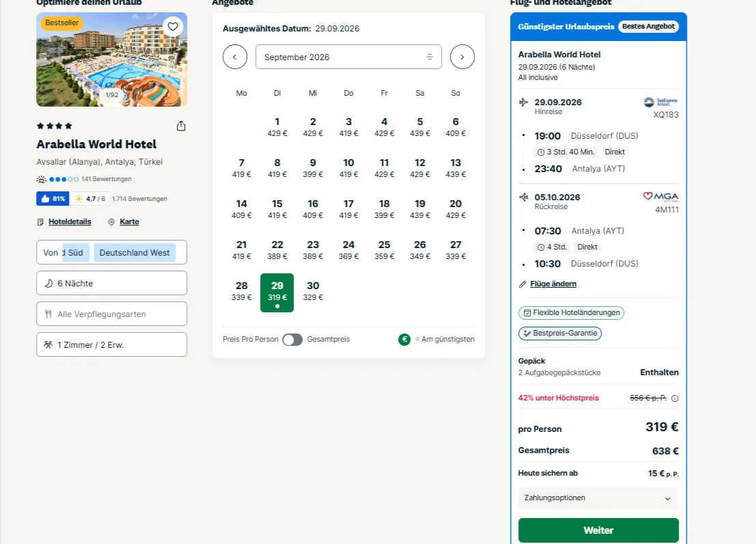Open 1 Zimmer / 2 Erw. selector

(111, 344)
